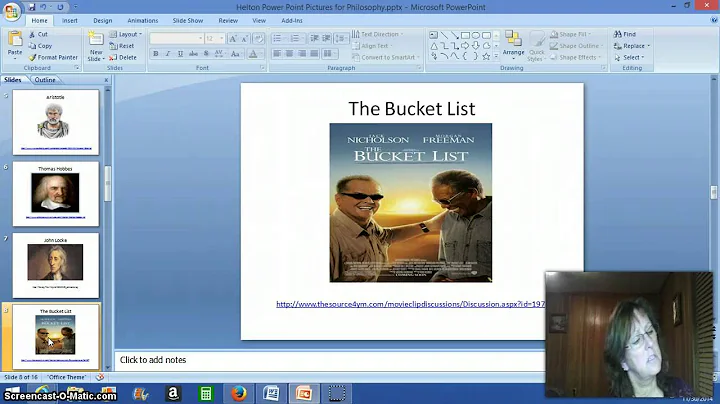Open thesource4ym.com hyperlink on slide
The image size is (720, 404).
pos(411,304)
